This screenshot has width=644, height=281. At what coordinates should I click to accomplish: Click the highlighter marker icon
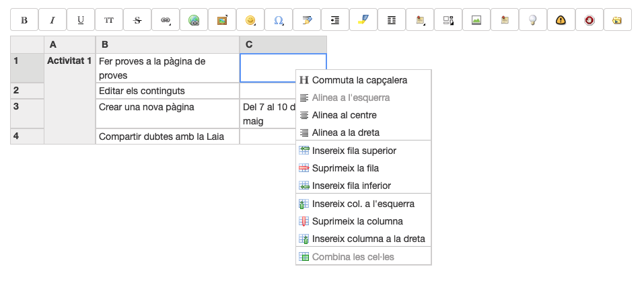pos(363,20)
